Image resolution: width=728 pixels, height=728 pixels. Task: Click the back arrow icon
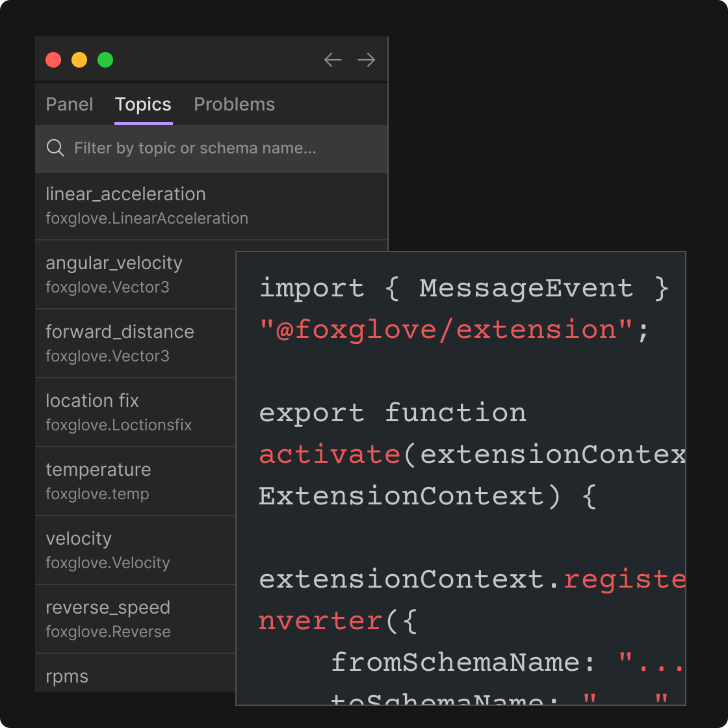coord(333,60)
